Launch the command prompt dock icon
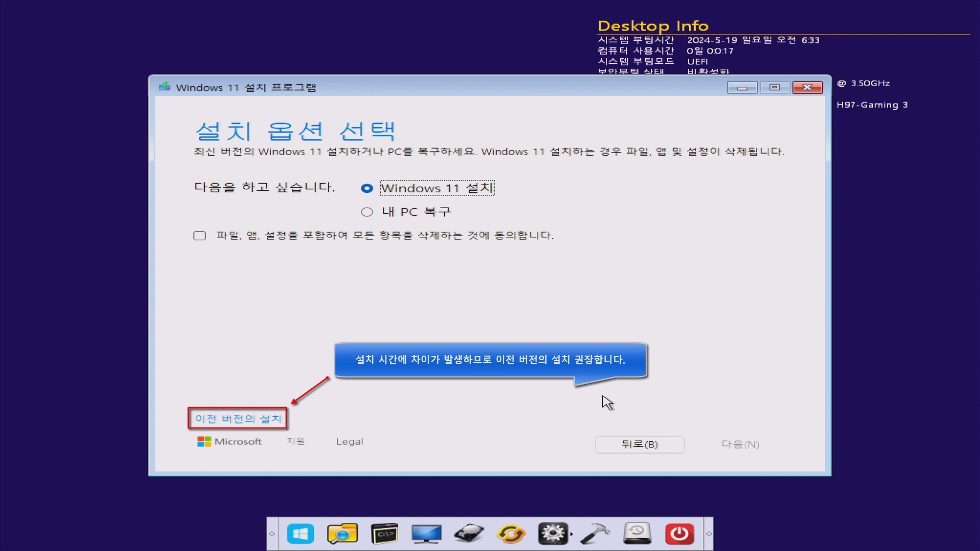Screen dimensions: 980x551 [x=384, y=534]
